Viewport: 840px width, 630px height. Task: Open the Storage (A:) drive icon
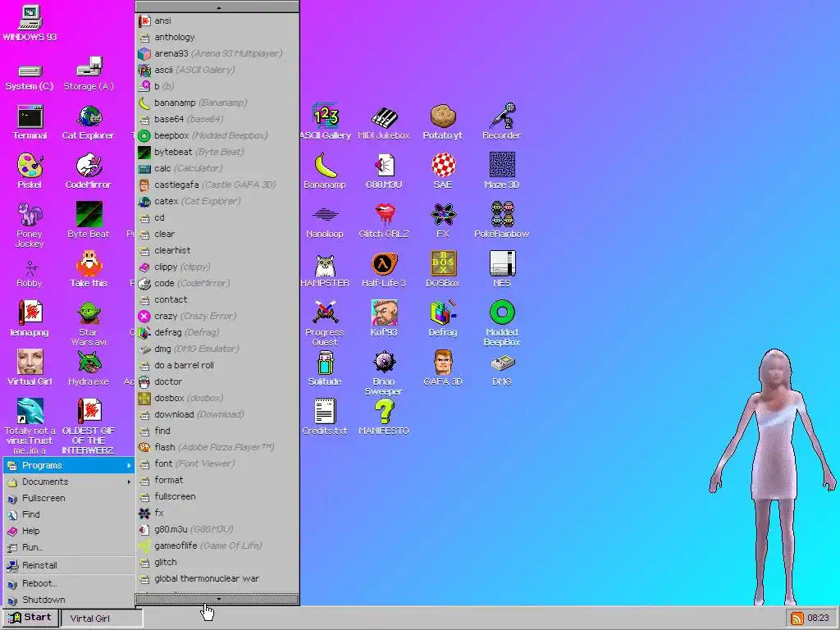pyautogui.click(x=89, y=74)
